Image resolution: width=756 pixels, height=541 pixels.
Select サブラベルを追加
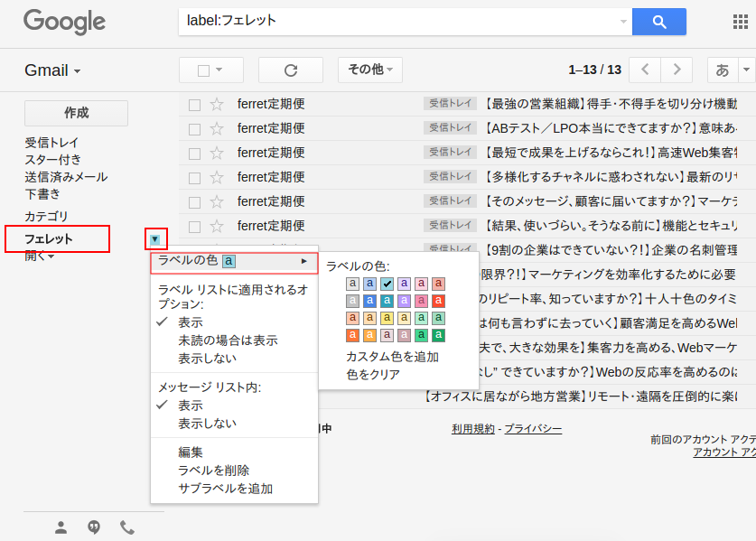pos(225,489)
